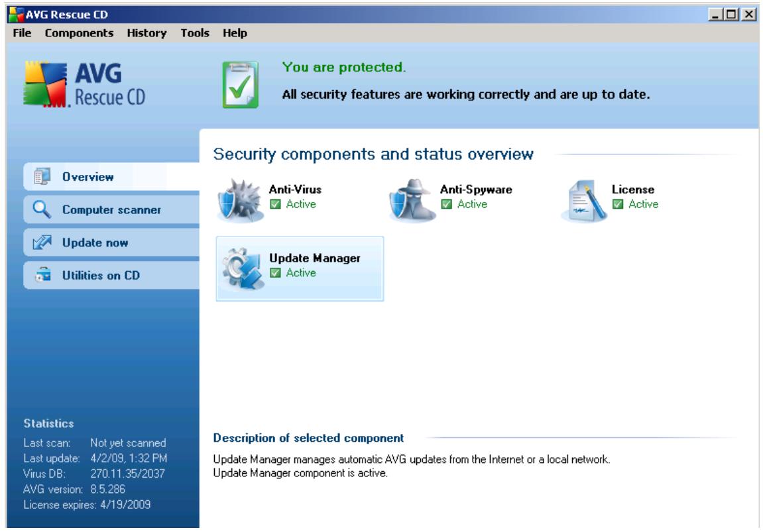Screen dimensions: 763x532
Task: Select the License document icon
Action: [x=584, y=201]
